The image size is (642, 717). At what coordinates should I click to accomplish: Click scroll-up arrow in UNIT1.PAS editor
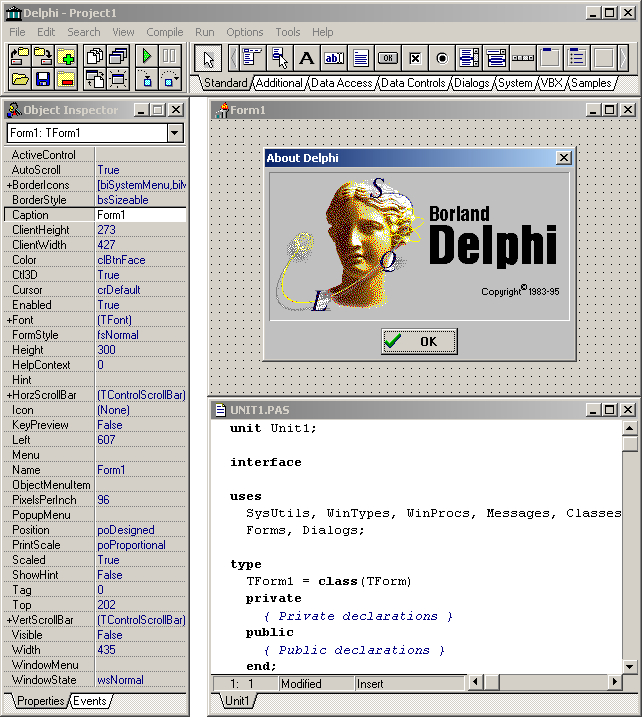[x=630, y=428]
